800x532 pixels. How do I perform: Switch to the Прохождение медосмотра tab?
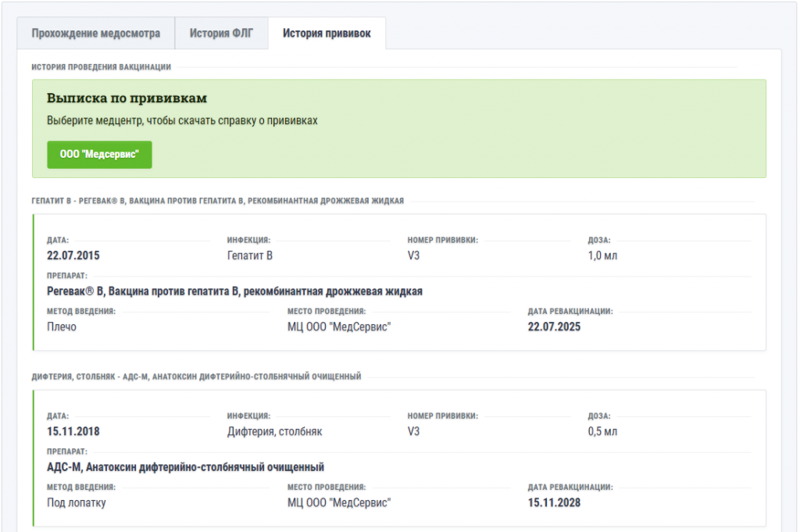pos(95,34)
